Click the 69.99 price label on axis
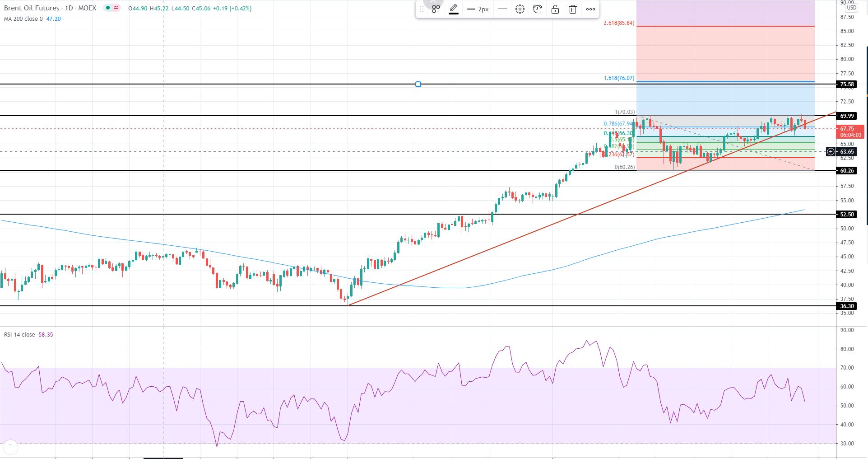This screenshot has width=868, height=459. [x=847, y=116]
